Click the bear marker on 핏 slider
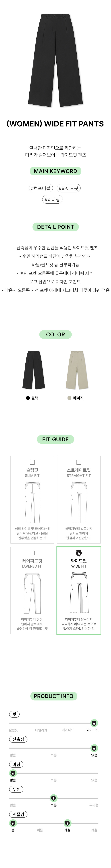This screenshot has width=111, height=868. pos(94,723)
